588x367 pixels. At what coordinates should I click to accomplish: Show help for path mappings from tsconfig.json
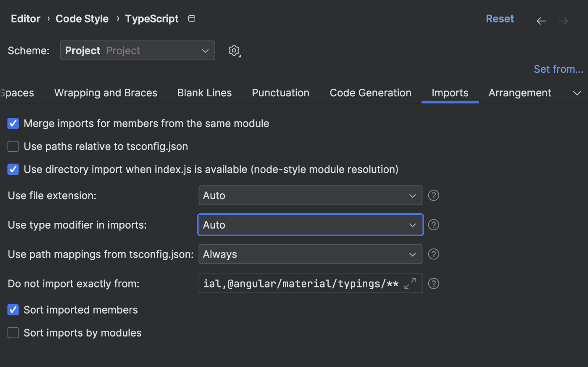pos(433,254)
